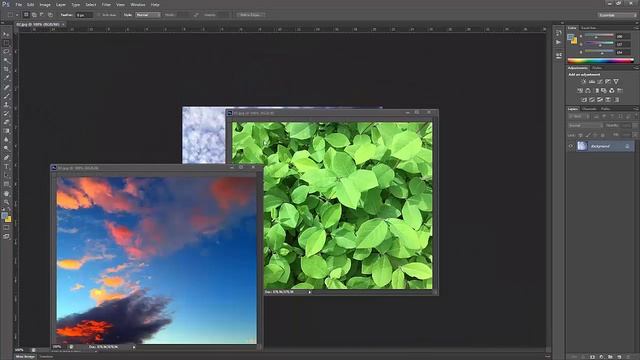
Task: Open sky image window status bar arrow
Action: click(x=134, y=347)
